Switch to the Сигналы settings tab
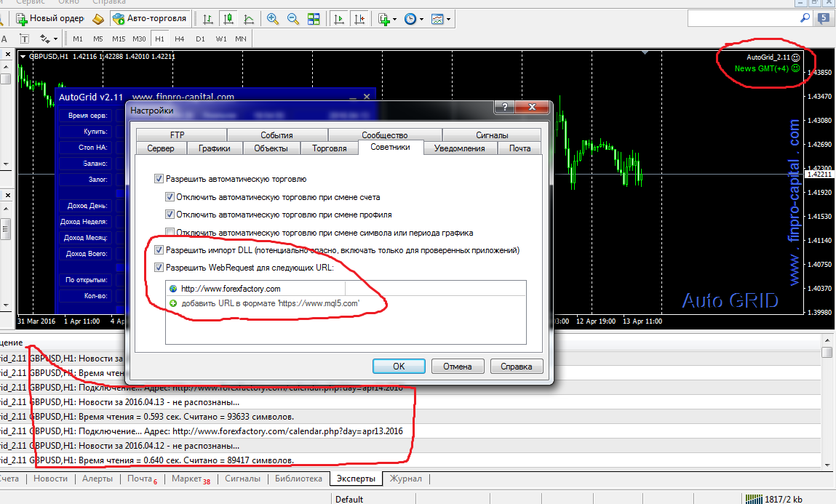 492,135
